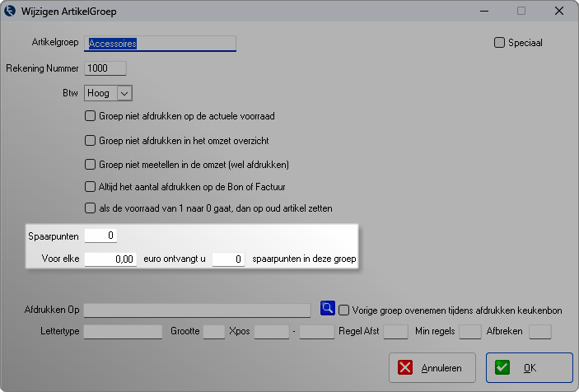Click the green checkmark icon on OK
Image resolution: width=579 pixels, height=392 pixels.
pyautogui.click(x=502, y=367)
